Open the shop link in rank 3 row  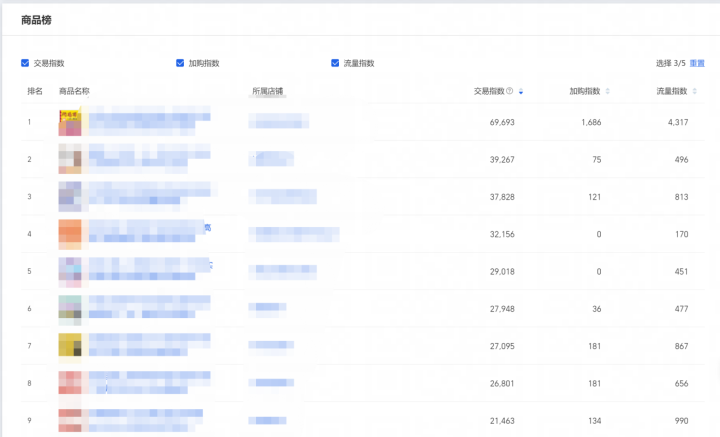282,196
